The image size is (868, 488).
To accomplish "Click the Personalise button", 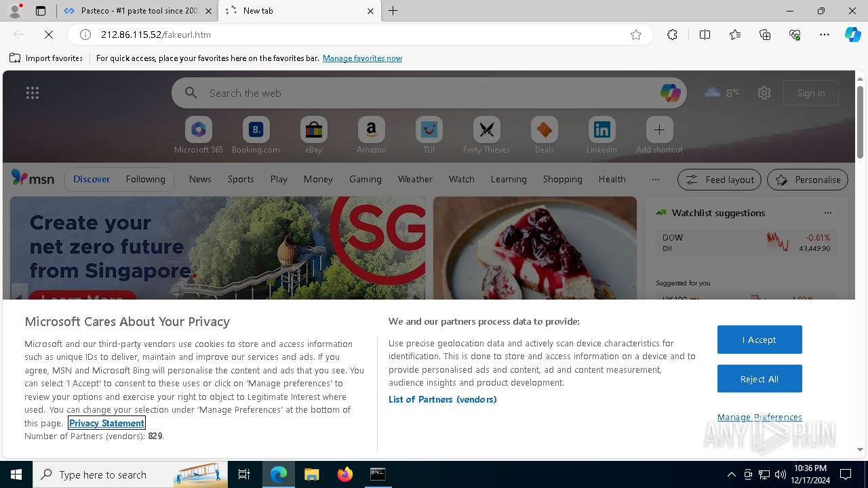I will [x=808, y=180].
